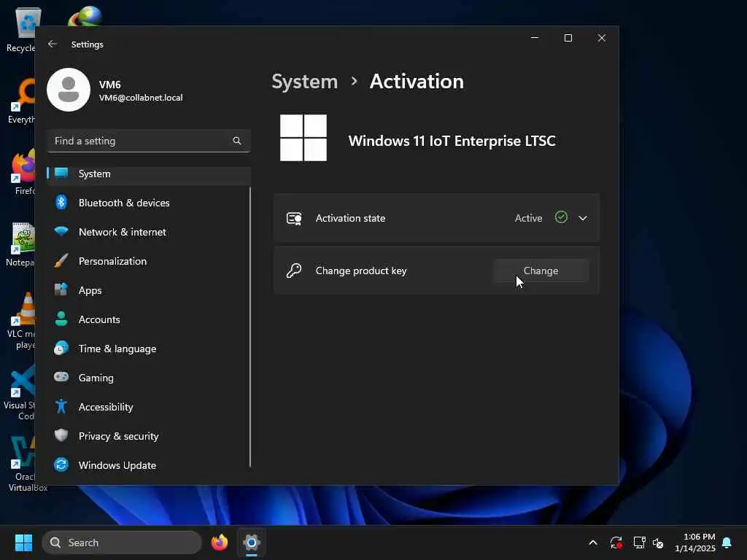Click the Accounts person icon
Screen dimensions: 747x560
point(61,319)
